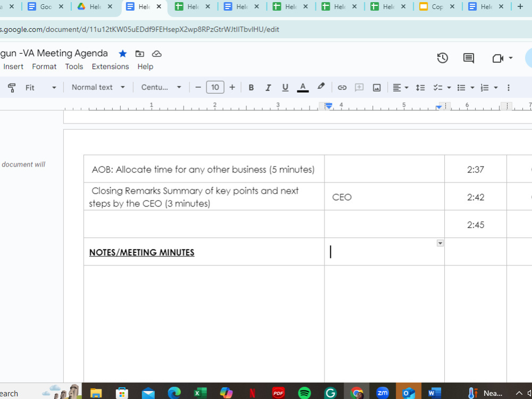Apply a bulleted list

tap(461, 88)
